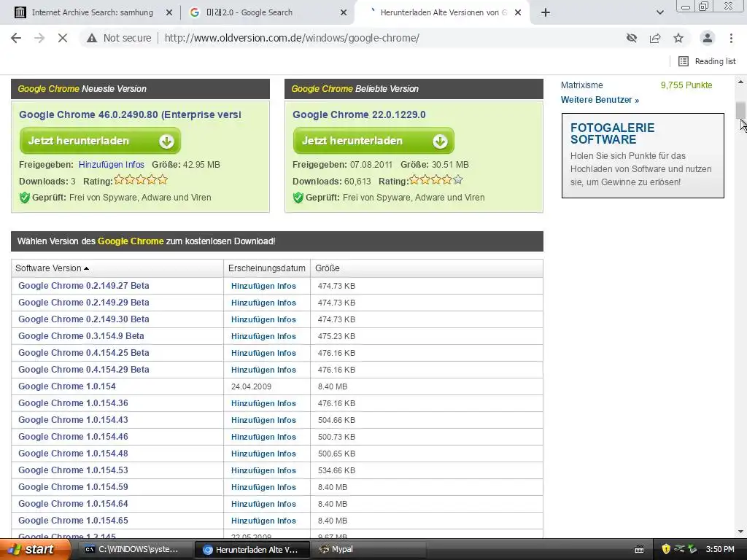Open a new browser tab
The width and height of the screenshot is (747, 560).
(x=546, y=12)
